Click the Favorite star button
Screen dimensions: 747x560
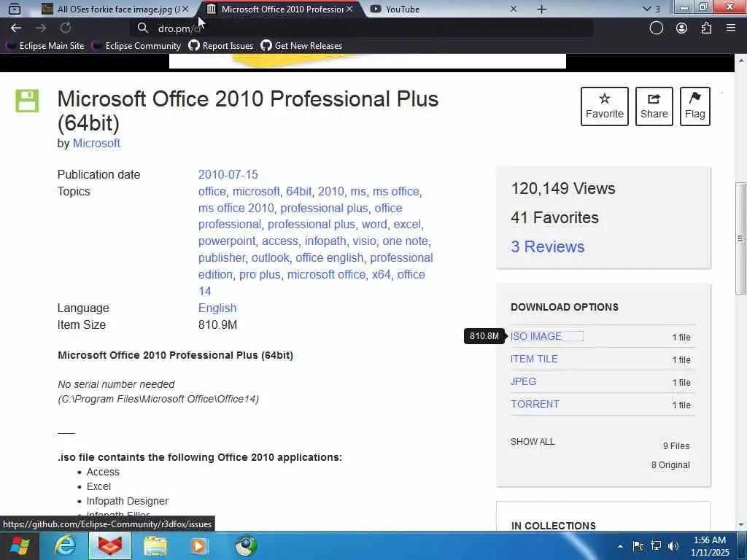coord(604,106)
